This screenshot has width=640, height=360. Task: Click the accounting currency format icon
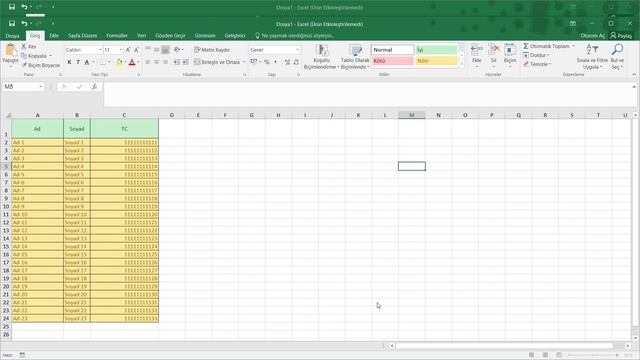click(x=253, y=62)
